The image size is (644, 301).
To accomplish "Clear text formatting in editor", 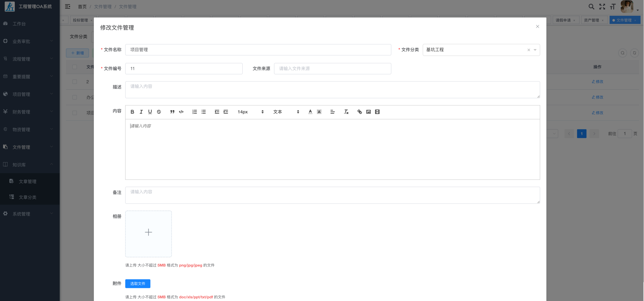I will [346, 112].
